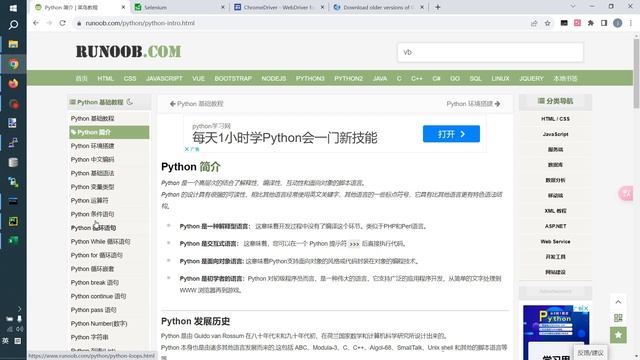Reload the page with refresh icon

point(62,23)
